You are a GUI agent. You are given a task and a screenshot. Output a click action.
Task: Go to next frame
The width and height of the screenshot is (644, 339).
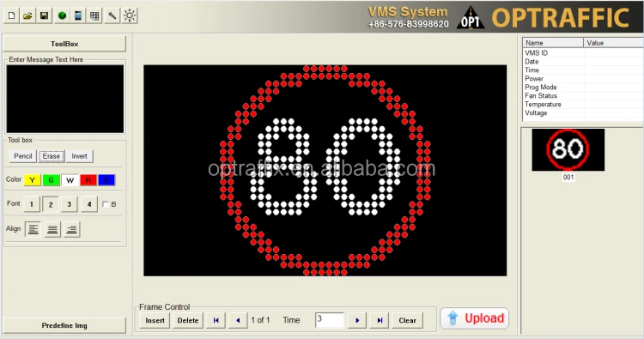click(x=357, y=320)
